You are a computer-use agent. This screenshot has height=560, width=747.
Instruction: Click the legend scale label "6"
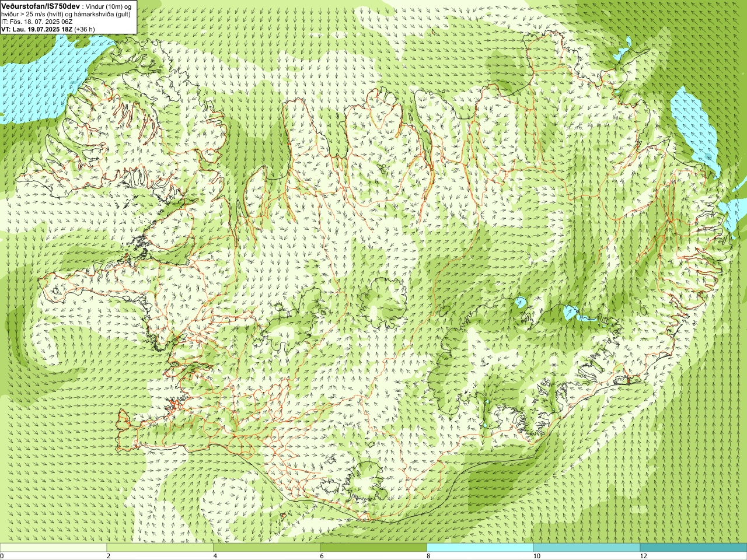point(322,556)
